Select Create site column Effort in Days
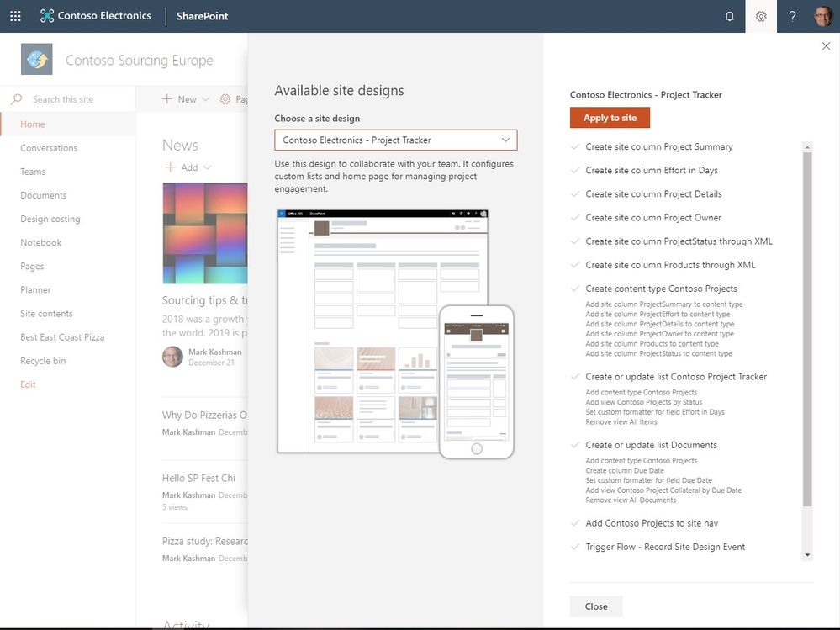 [652, 170]
